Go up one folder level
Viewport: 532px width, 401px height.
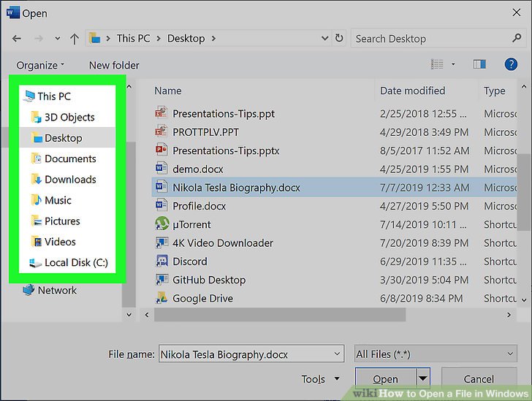click(x=75, y=39)
